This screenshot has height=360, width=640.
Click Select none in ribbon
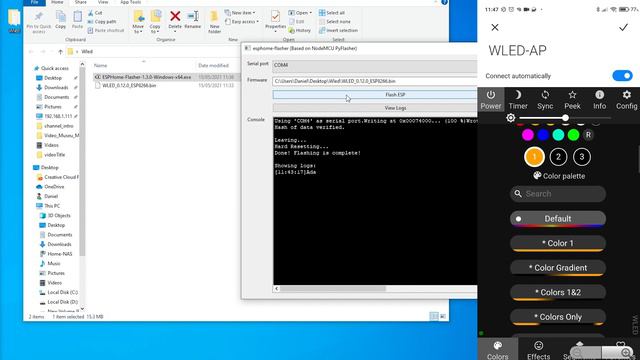coord(335,22)
